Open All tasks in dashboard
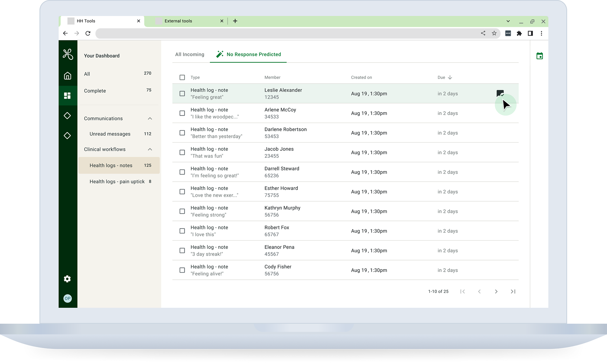Screen dimensions: 607x364 [x=118, y=74]
